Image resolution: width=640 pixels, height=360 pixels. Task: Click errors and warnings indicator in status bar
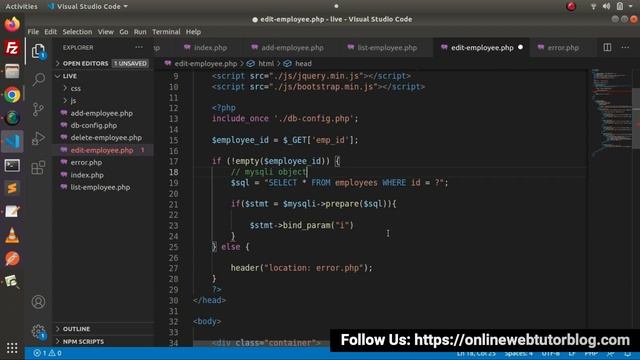(48, 353)
